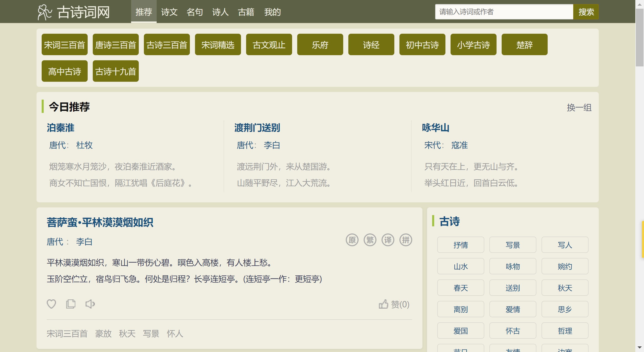644x352 pixels.
Task: Select the 山水 category tag
Action: tap(461, 266)
